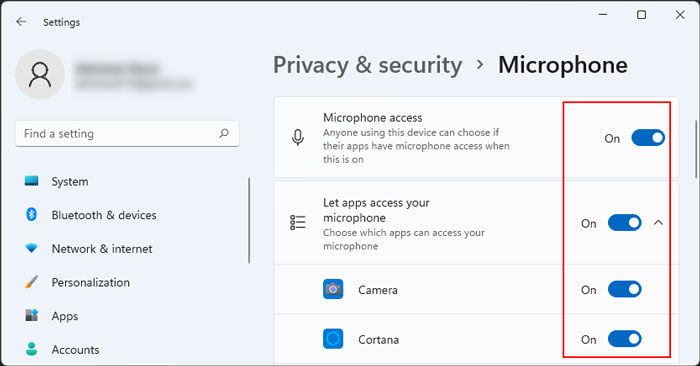Click the search magnifier icon
The image size is (700, 366).
(224, 133)
